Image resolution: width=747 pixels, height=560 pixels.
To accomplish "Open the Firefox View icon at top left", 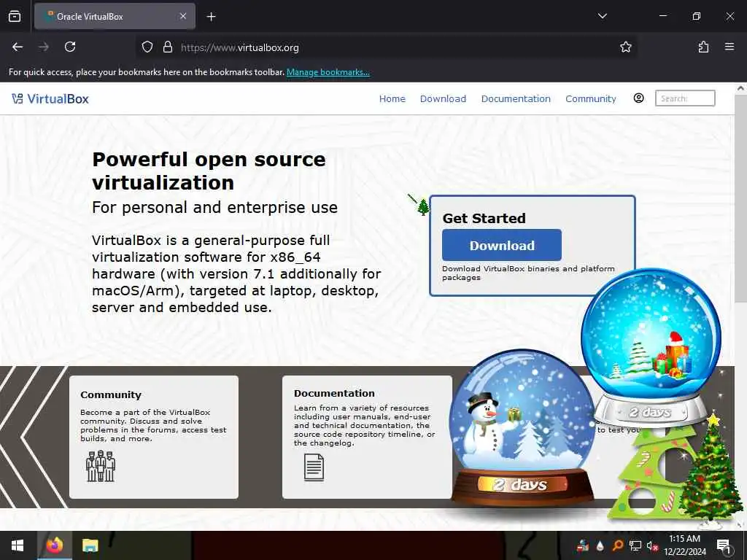I will [x=15, y=16].
